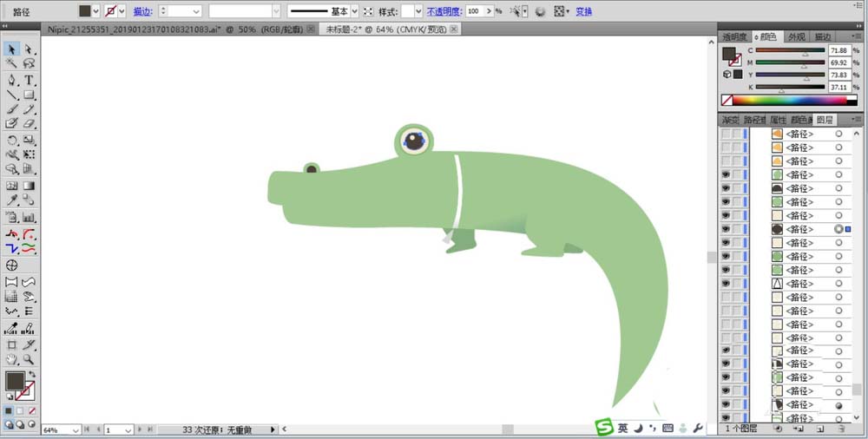The height and width of the screenshot is (439, 868).
Task: Switch to the 透明度 panel tab
Action: pyautogui.click(x=734, y=37)
